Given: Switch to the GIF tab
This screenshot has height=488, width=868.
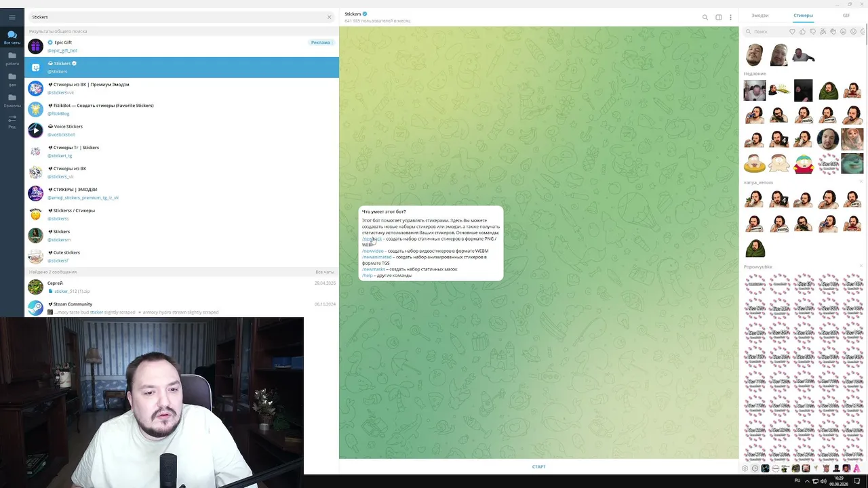Looking at the screenshot, I should point(846,16).
